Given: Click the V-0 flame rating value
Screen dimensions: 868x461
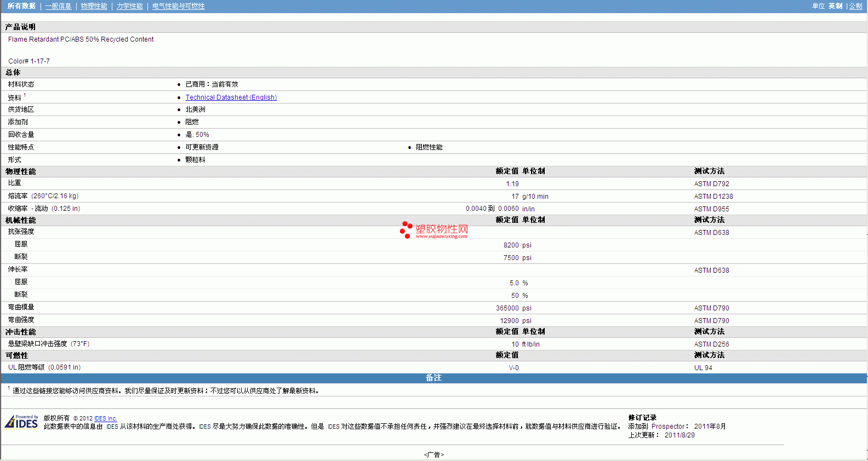Looking at the screenshot, I should (513, 368).
